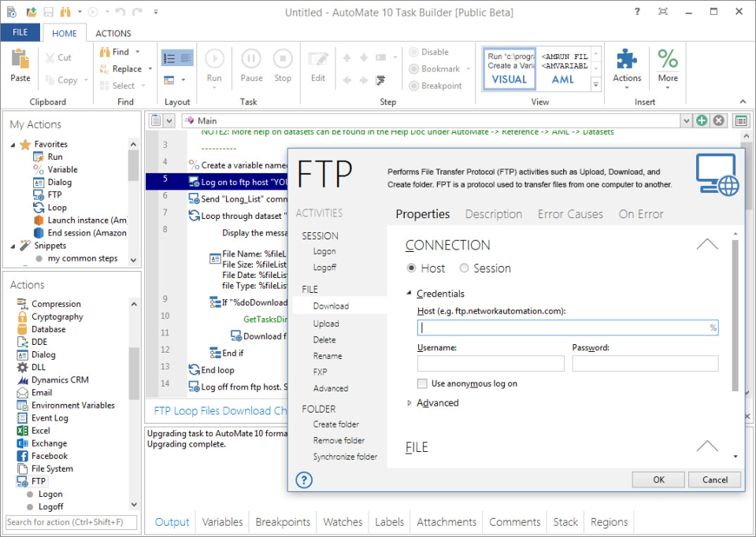
Task: Collapse Favorites tree node
Action: (13, 145)
